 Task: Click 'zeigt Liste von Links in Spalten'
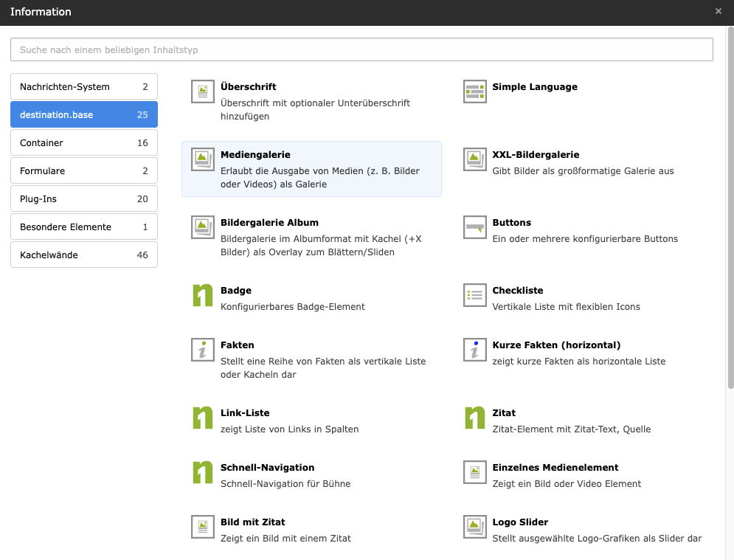click(x=289, y=429)
